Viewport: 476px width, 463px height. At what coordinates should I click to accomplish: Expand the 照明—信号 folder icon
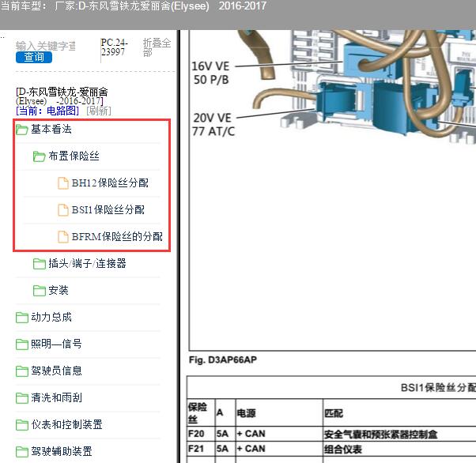22,344
